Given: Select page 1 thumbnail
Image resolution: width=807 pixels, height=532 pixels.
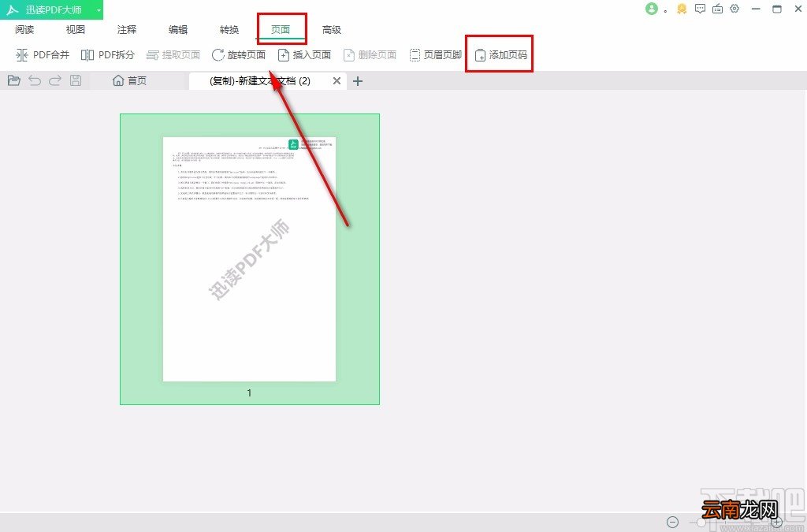Looking at the screenshot, I should point(250,259).
